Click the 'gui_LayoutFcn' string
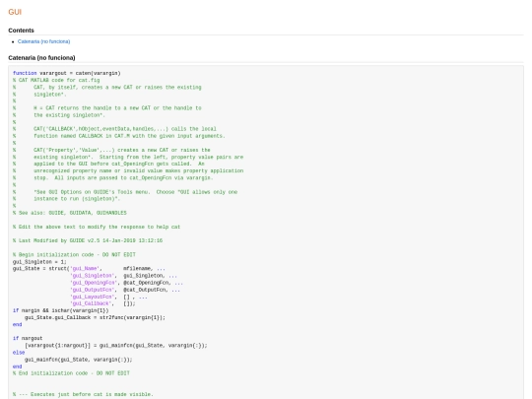Image resolution: width=532 pixels, height=399 pixels. pos(92,297)
